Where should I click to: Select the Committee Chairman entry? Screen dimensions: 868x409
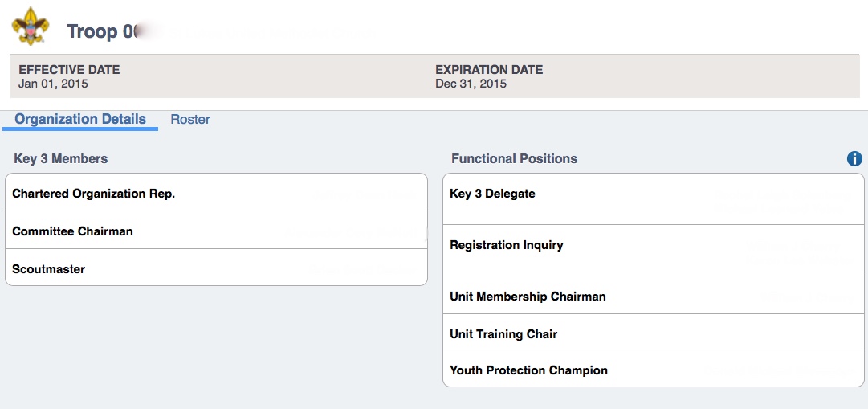[x=216, y=231]
